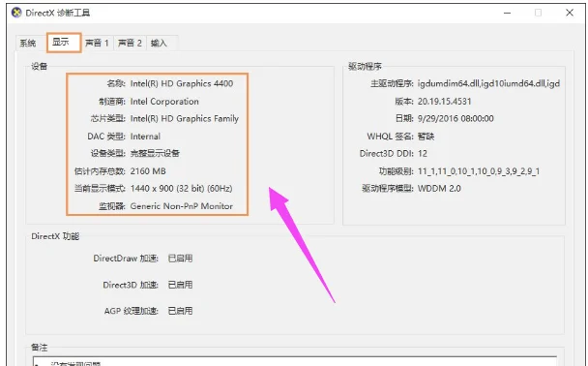Click the Intel Corporation manufacturer value
The height and width of the screenshot is (366, 588).
(x=164, y=102)
